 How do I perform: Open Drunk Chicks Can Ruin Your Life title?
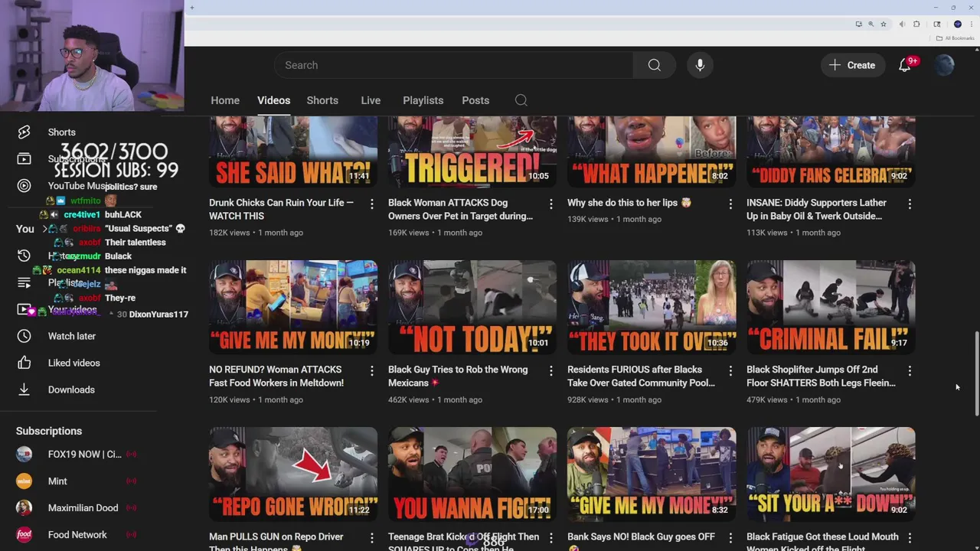tap(281, 210)
